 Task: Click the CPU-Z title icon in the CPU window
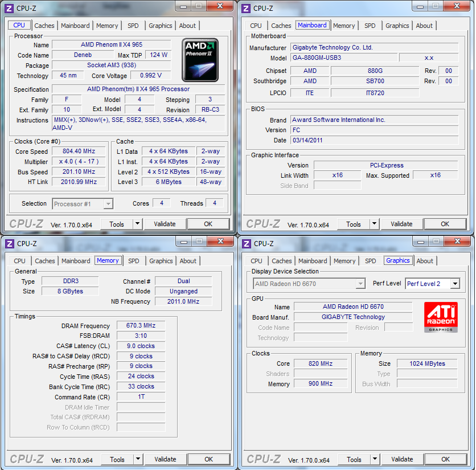9,8
